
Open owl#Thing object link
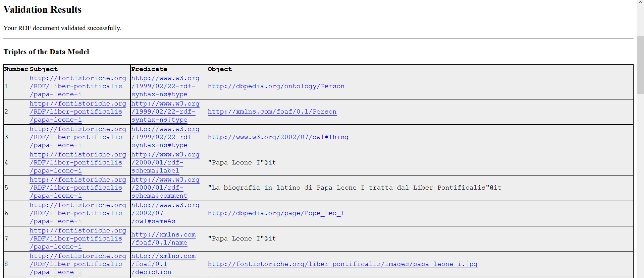point(278,137)
